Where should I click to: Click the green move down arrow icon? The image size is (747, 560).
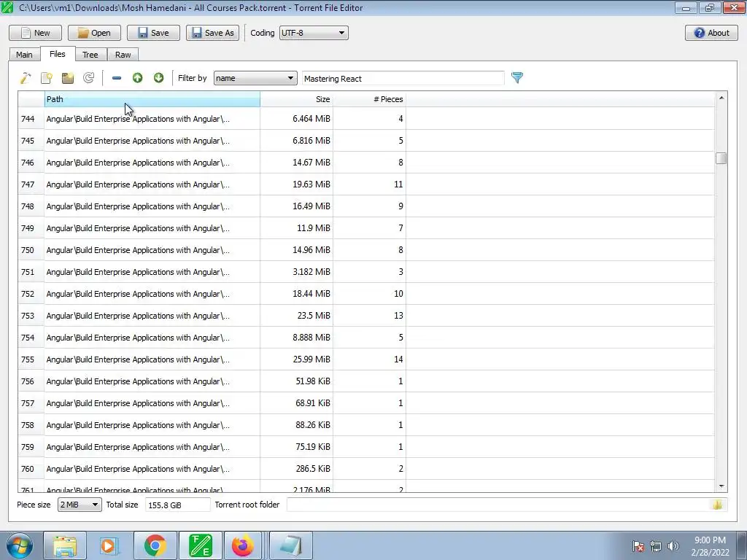(x=158, y=78)
